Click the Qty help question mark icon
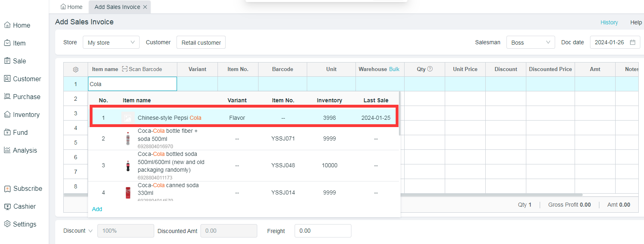 point(430,69)
